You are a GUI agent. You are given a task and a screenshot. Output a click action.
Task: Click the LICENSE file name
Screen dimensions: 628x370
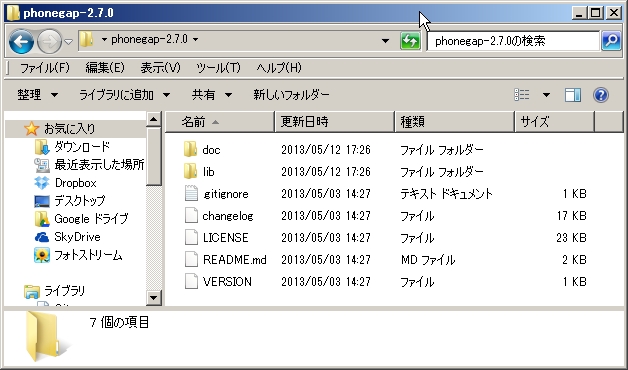225,238
